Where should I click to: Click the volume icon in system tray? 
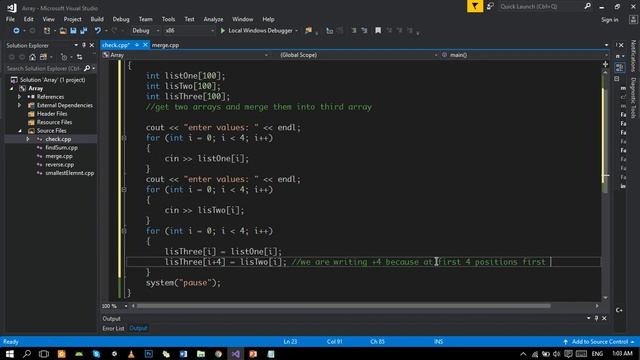click(556, 354)
